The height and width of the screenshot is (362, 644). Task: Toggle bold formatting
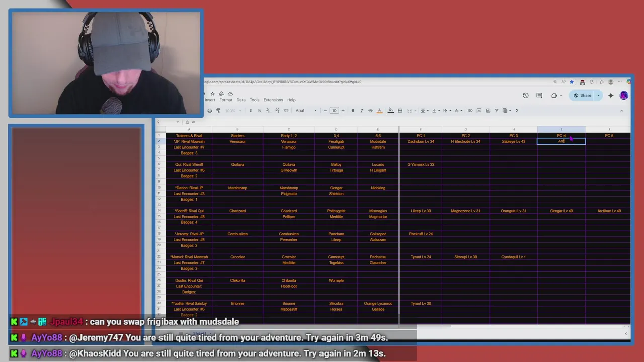pyautogui.click(x=353, y=110)
